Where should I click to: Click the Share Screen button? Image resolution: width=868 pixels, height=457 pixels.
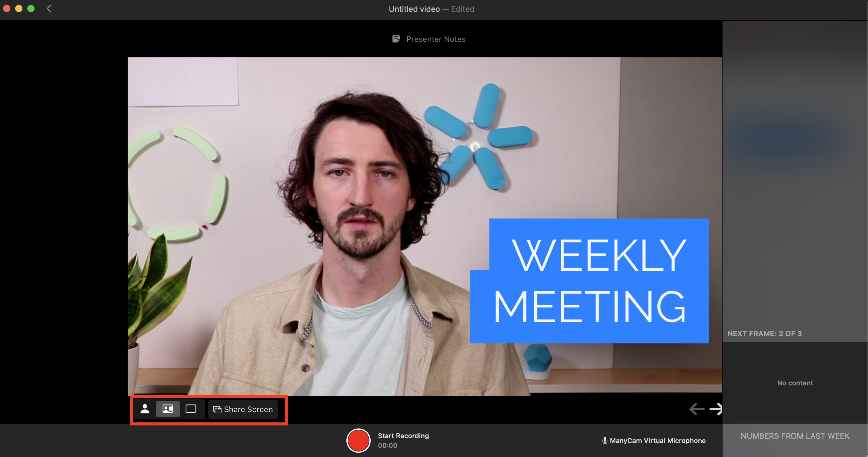click(x=242, y=409)
